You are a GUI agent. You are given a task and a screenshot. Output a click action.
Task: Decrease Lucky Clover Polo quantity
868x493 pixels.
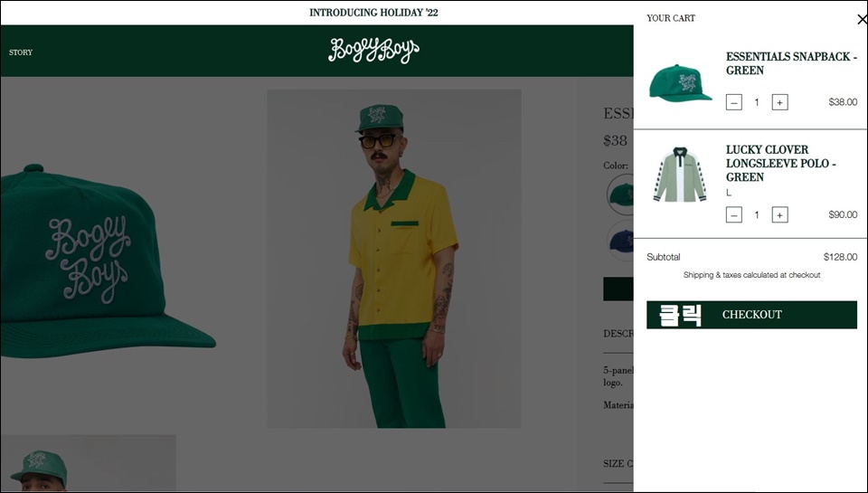[x=734, y=215]
